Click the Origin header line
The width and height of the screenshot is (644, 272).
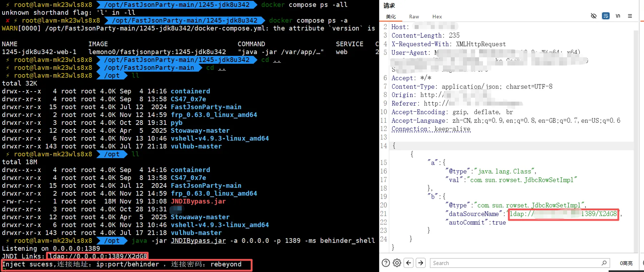click(441, 95)
